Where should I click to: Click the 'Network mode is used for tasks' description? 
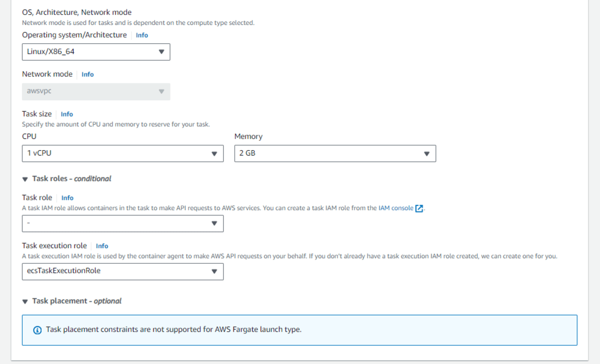pos(138,23)
